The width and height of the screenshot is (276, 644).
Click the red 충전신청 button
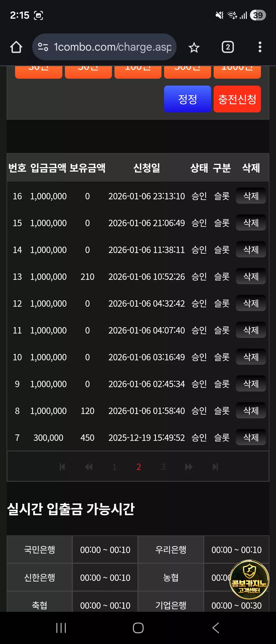[x=237, y=99]
